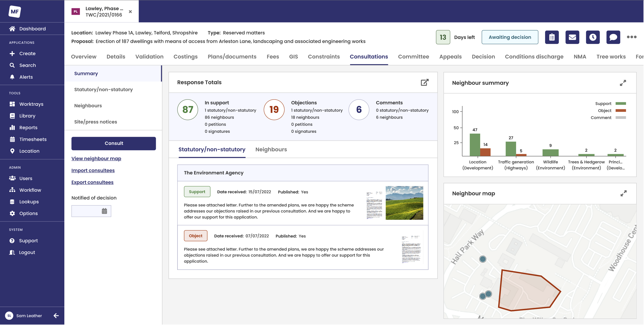This screenshot has width=644, height=325.
Task: Expand the Neighbour map panel
Action: (x=623, y=193)
